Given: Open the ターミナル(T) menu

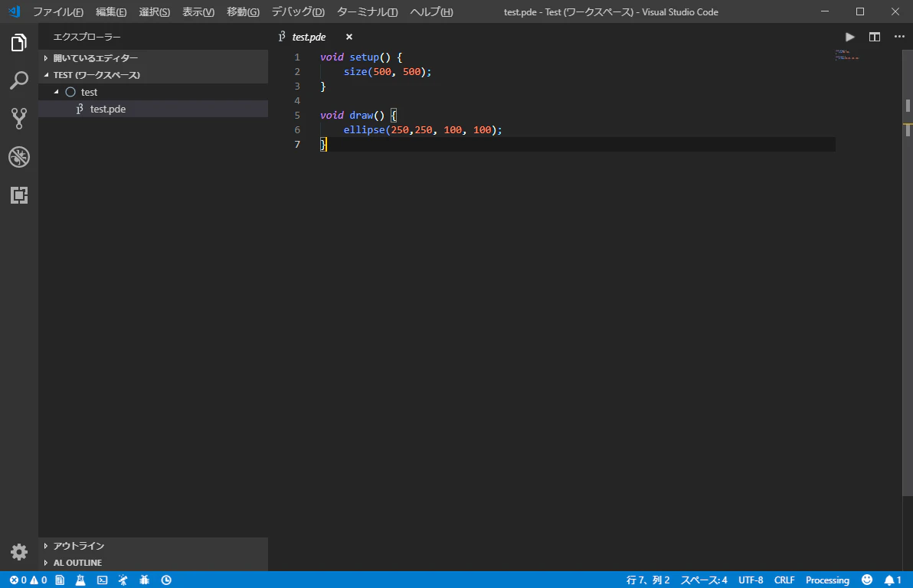Looking at the screenshot, I should pyautogui.click(x=368, y=11).
